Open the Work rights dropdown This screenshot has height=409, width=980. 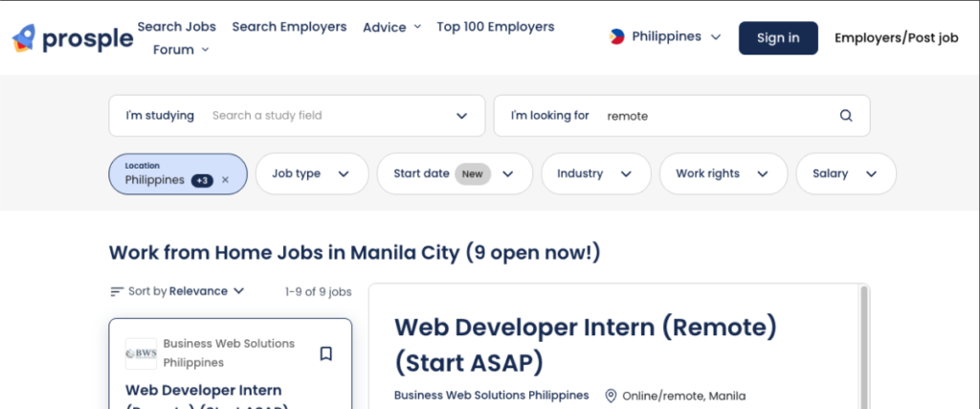coord(722,174)
